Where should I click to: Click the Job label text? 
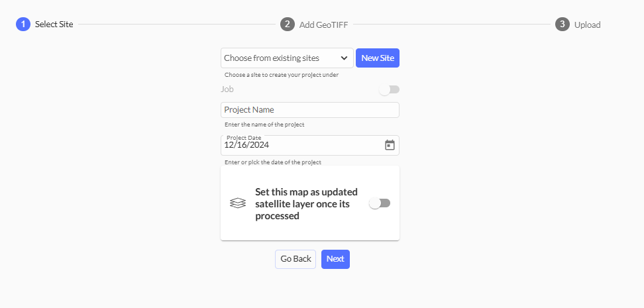[x=227, y=89]
